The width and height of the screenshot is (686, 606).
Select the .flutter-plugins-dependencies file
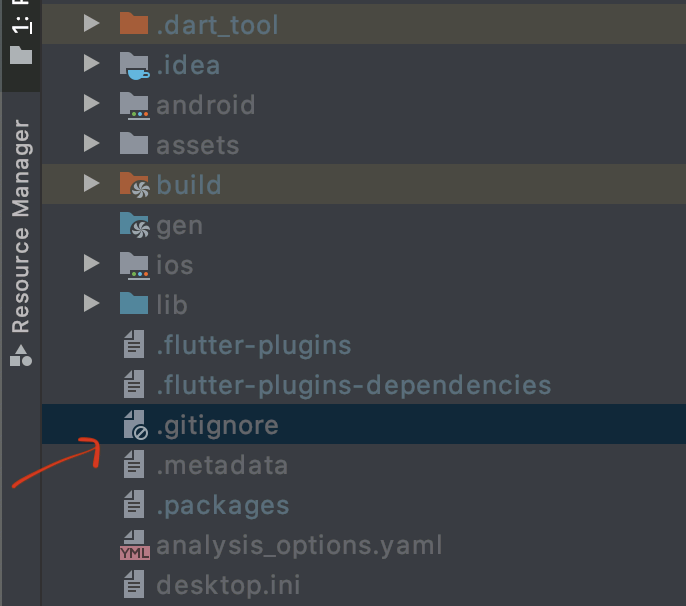pyautogui.click(x=353, y=385)
